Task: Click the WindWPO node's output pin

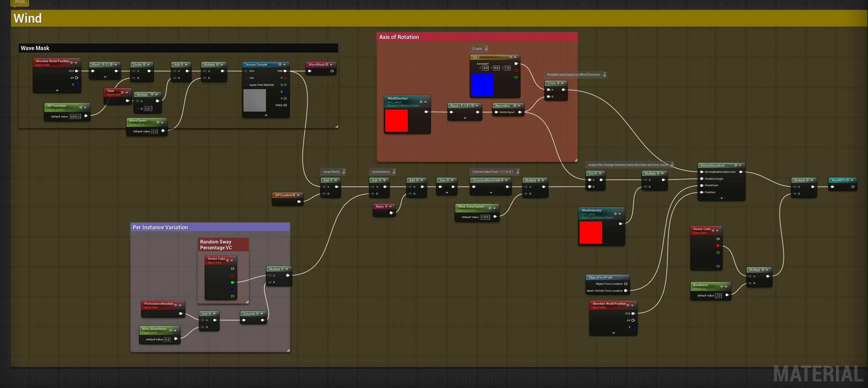Action: pyautogui.click(x=853, y=187)
